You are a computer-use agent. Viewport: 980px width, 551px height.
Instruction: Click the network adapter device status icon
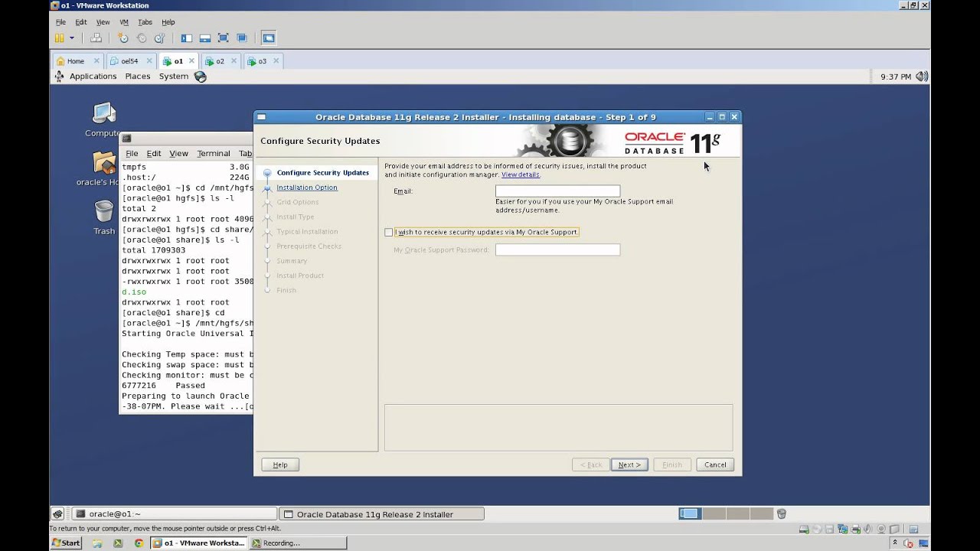(843, 529)
